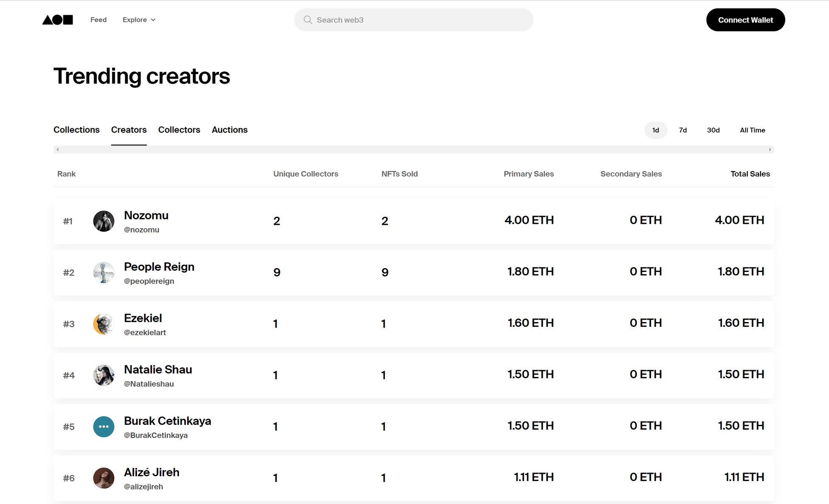Switch to the Collections tab
Screen dimensions: 829x504
(77, 130)
